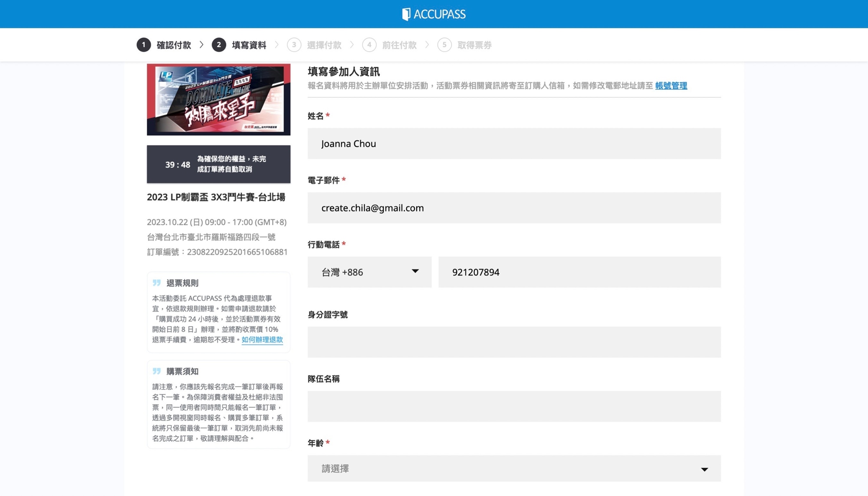Click step 4 circle 前往付款
This screenshot has height=496, width=868.
pyautogui.click(x=369, y=45)
